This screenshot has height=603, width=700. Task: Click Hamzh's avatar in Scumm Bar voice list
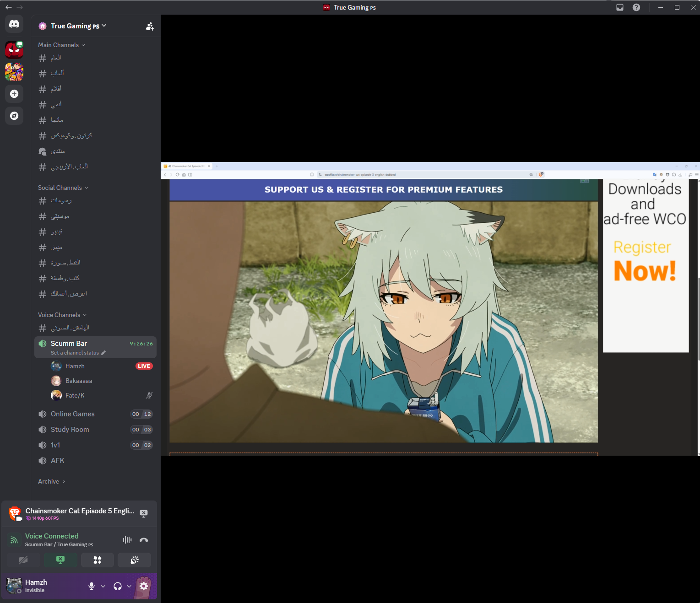pyautogui.click(x=56, y=366)
